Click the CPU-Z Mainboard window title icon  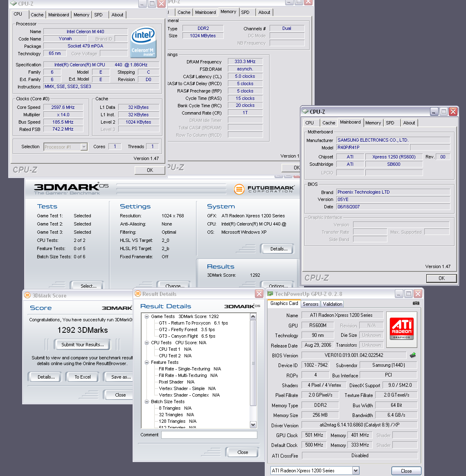tap(306, 111)
